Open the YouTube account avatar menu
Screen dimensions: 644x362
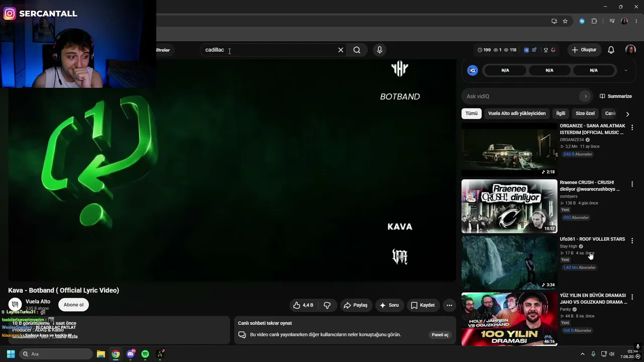tap(630, 50)
